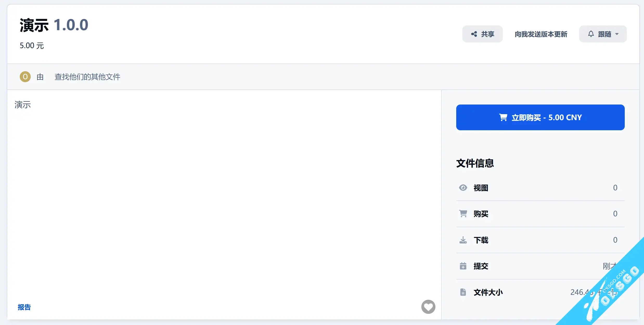The height and width of the screenshot is (325, 644).
Task: Click the share icon in 共享 button
Action: click(x=474, y=34)
